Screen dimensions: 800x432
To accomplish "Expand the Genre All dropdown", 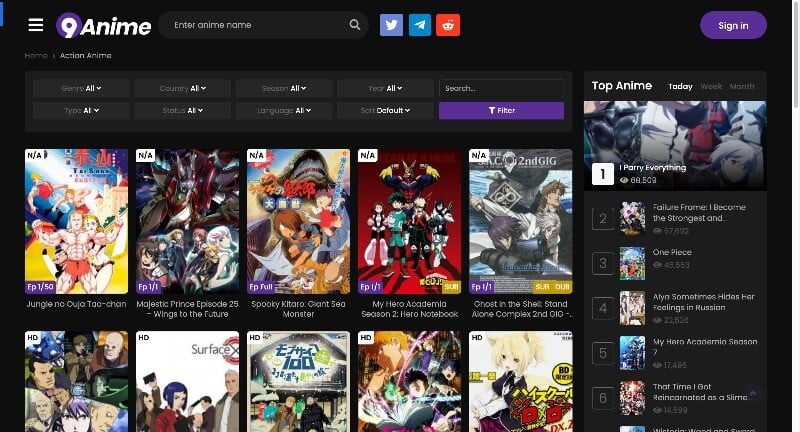I will click(x=81, y=88).
